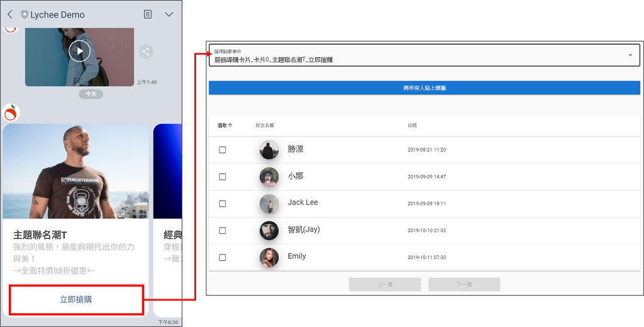
Task: Go to next page with 下一頁
Action: click(x=464, y=285)
